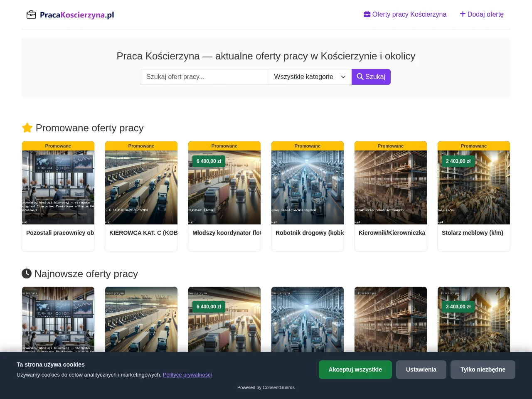Click the purple Szukaj search button
This screenshot has height=399, width=532.
click(371, 77)
